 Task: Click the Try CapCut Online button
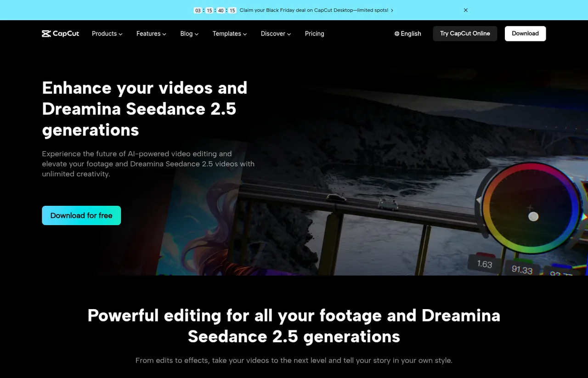point(465,34)
